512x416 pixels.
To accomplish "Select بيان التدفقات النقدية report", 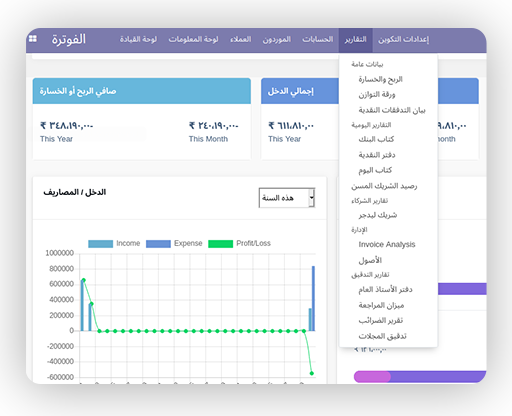I will click(392, 110).
